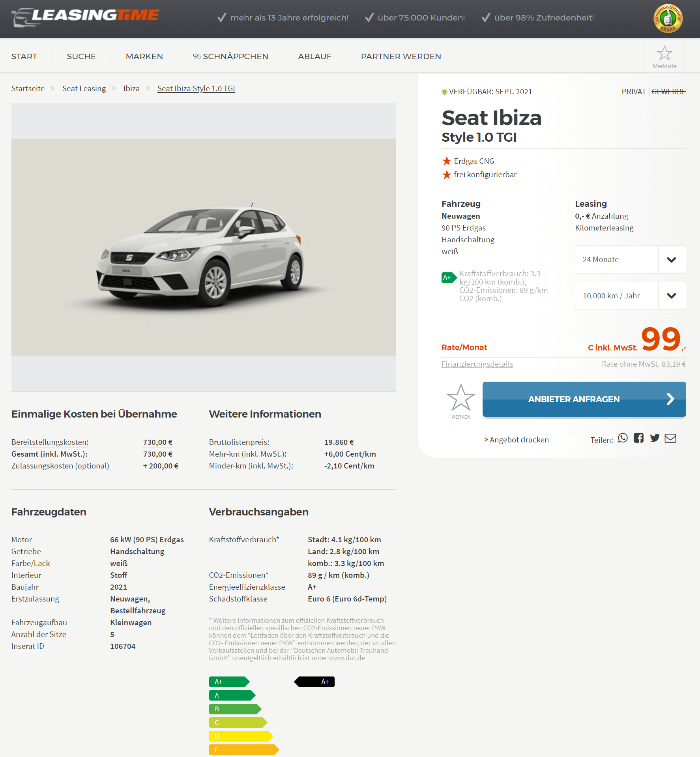Go to Seat Leasing breadcrumb
The height and width of the screenshot is (757, 700).
tap(84, 88)
